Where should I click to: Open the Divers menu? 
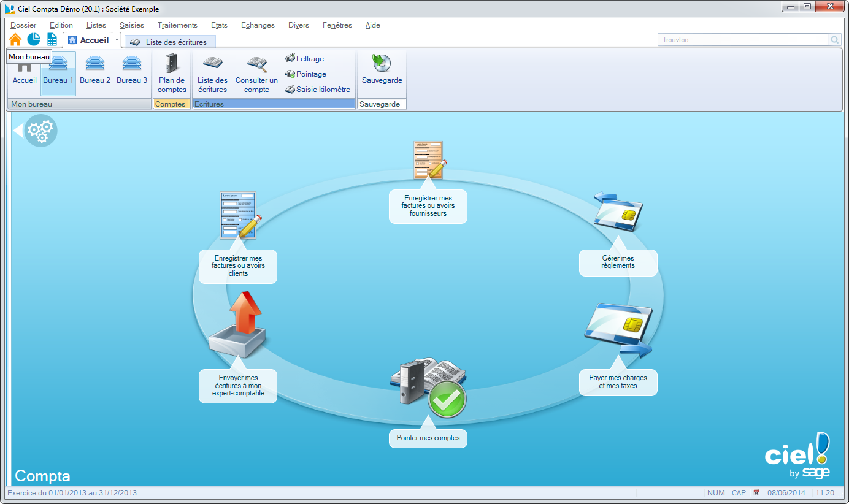[299, 25]
